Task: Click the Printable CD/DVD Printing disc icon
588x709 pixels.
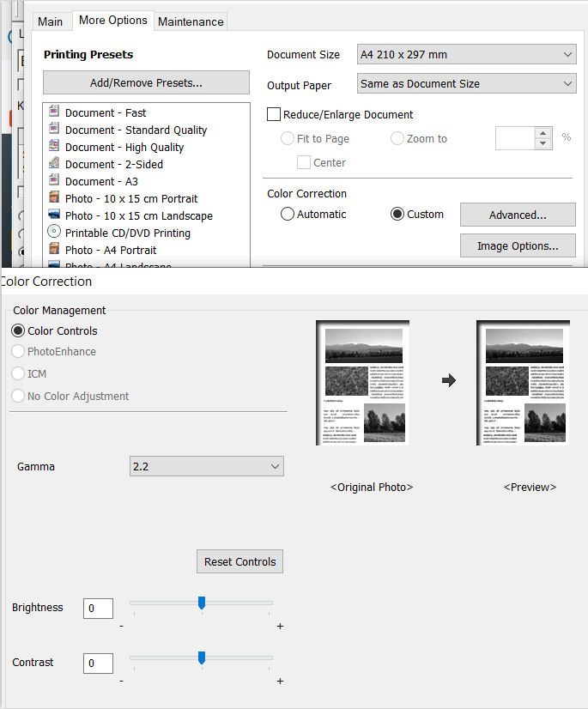Action: coord(54,233)
